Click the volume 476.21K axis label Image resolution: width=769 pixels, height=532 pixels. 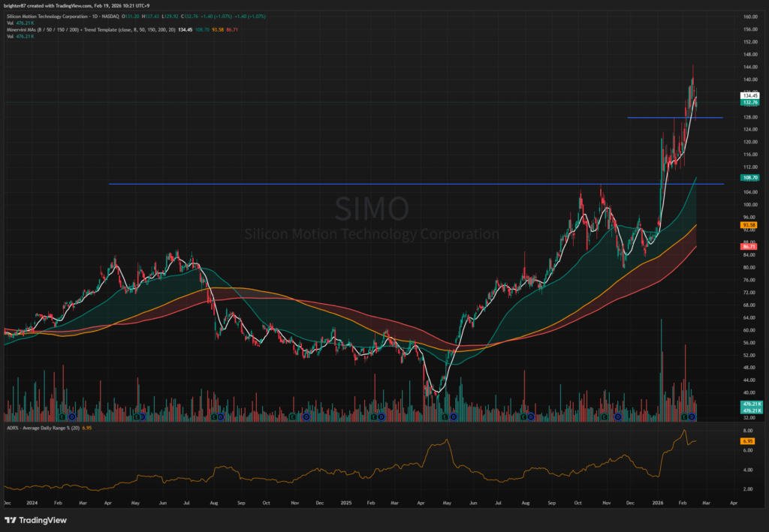749,404
